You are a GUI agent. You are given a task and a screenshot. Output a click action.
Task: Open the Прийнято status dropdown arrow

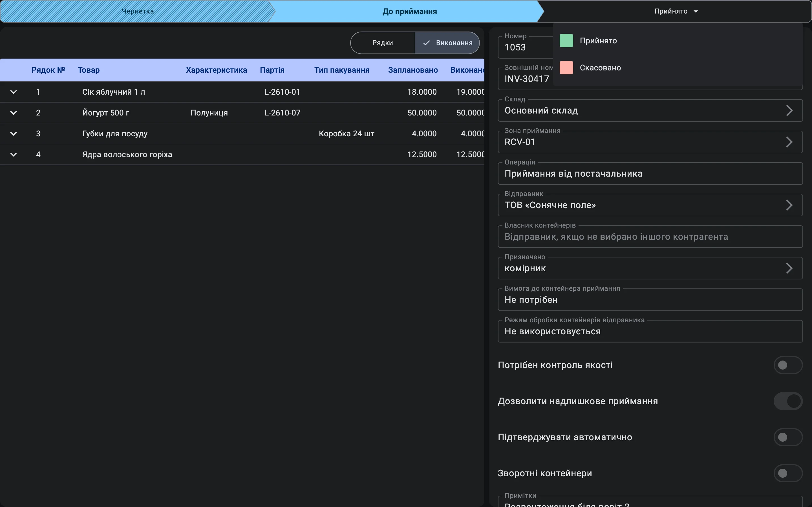click(696, 11)
